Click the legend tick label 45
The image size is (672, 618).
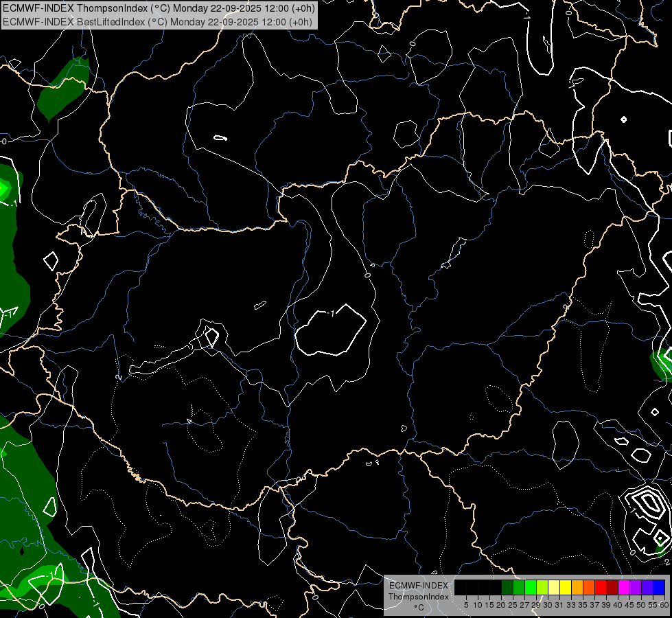(629, 605)
